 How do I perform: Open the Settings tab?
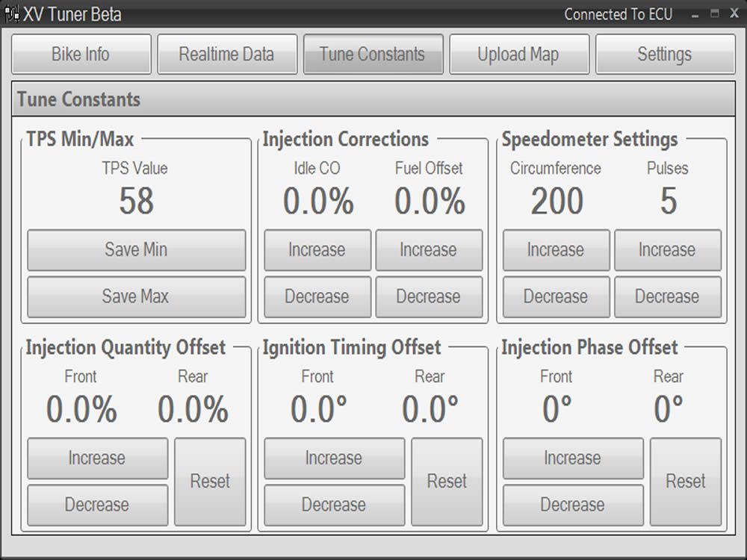pos(663,54)
